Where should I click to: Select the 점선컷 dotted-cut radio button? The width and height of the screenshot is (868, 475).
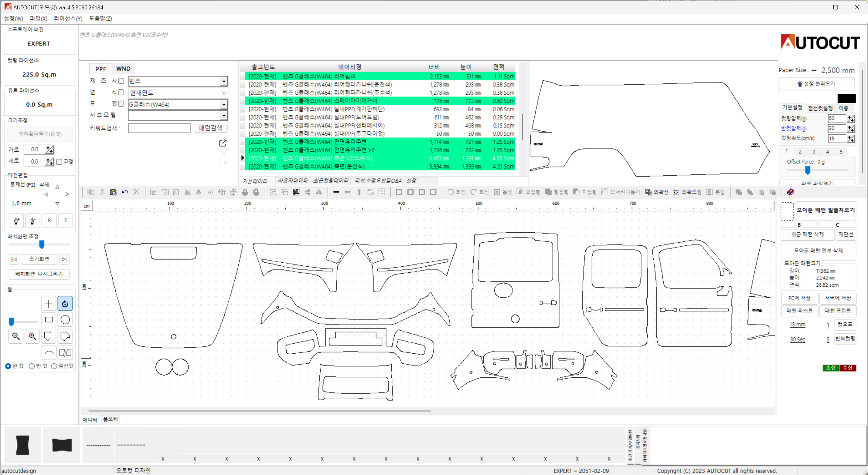[54, 366]
